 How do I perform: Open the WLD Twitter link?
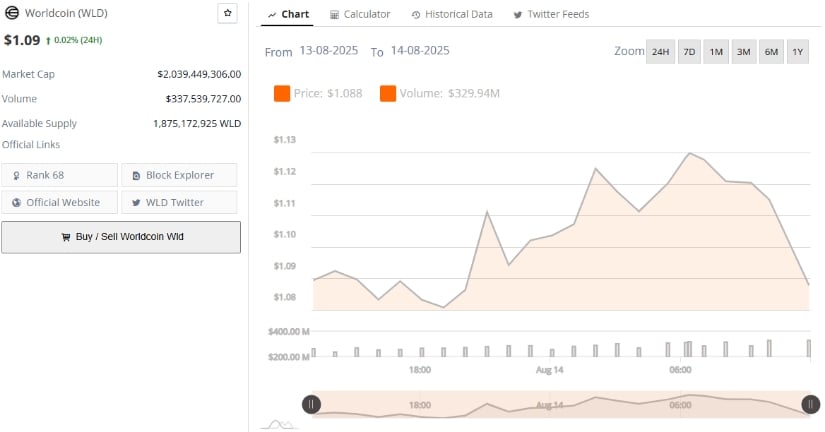179,202
